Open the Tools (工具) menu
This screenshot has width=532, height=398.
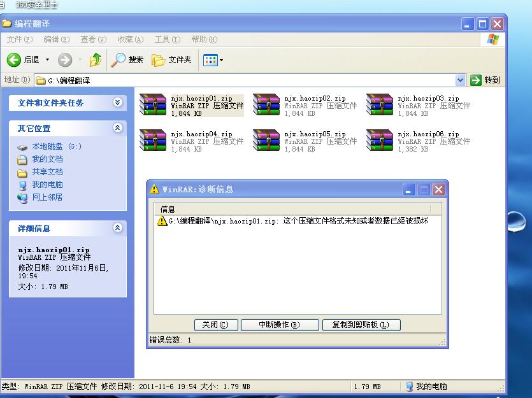pos(166,39)
